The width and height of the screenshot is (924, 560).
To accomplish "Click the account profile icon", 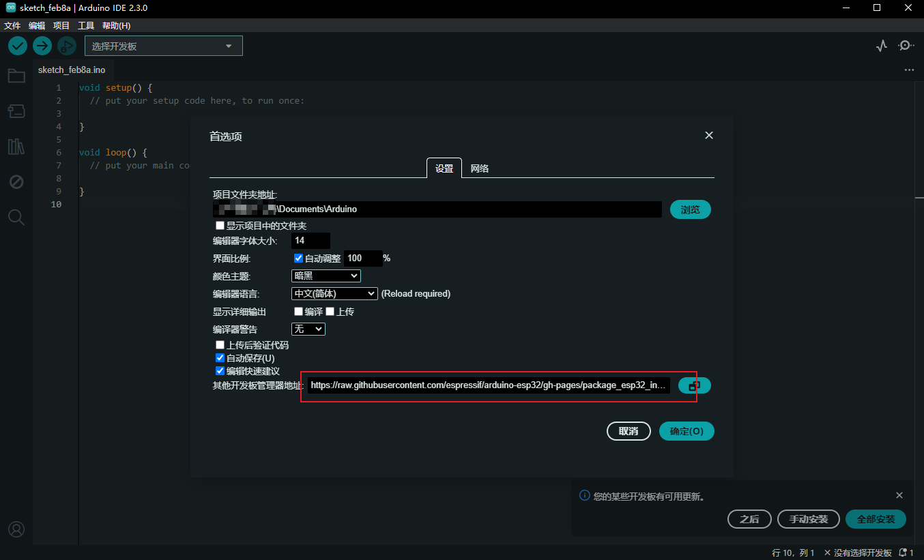I will coord(16,529).
